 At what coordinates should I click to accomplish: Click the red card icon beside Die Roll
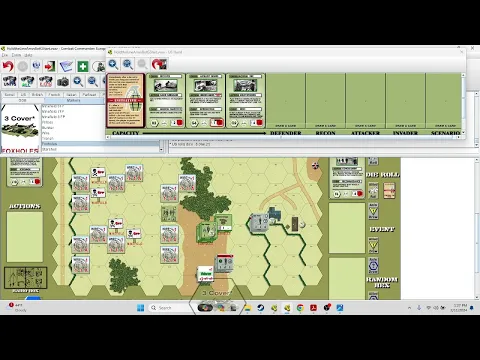[x=389, y=191]
